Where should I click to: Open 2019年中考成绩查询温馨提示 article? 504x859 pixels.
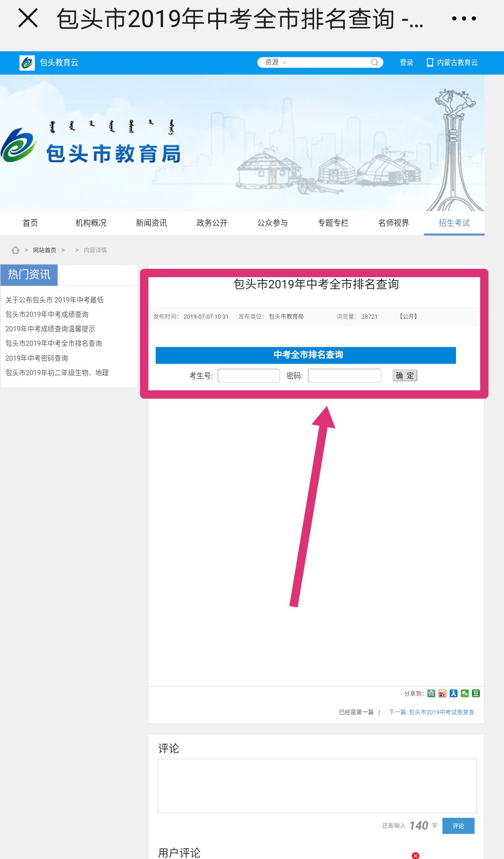50,329
